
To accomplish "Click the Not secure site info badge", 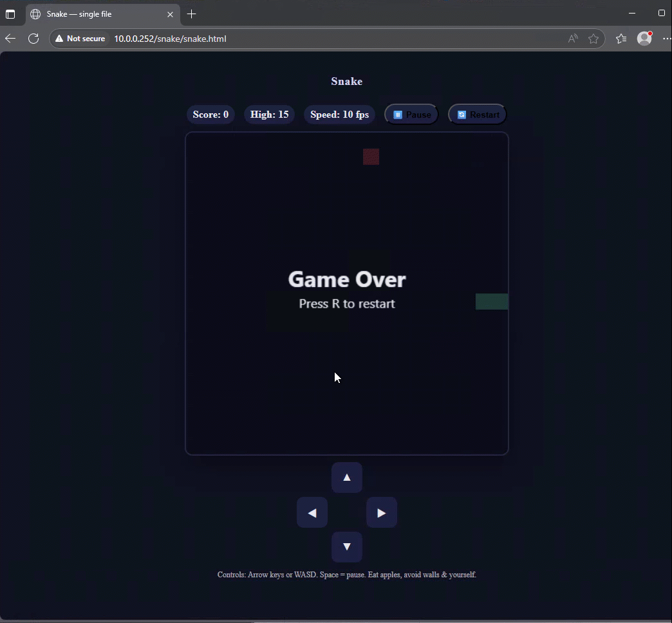I will click(x=80, y=39).
